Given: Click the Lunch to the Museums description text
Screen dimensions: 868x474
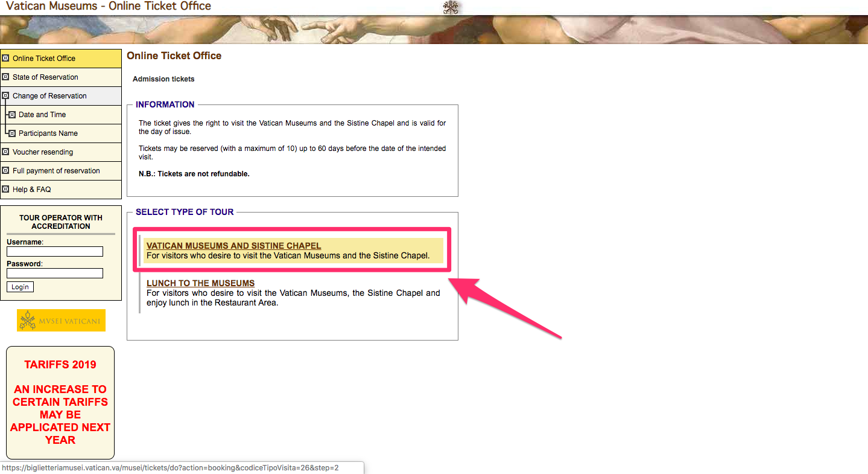Looking at the screenshot, I should [x=293, y=298].
